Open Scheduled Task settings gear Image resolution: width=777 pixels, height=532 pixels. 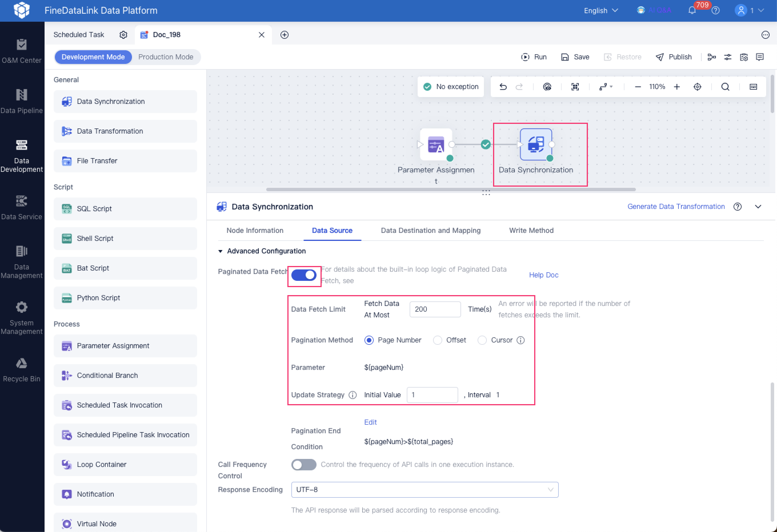click(123, 35)
